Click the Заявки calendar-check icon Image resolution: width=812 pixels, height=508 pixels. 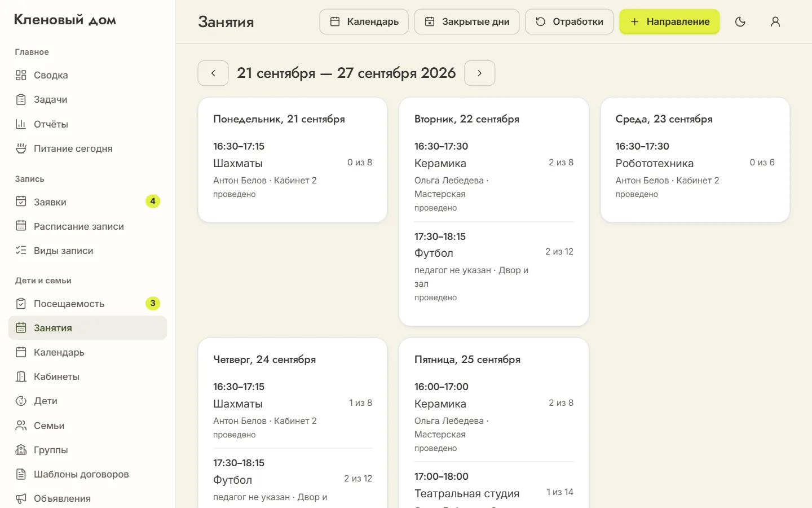[x=21, y=202]
